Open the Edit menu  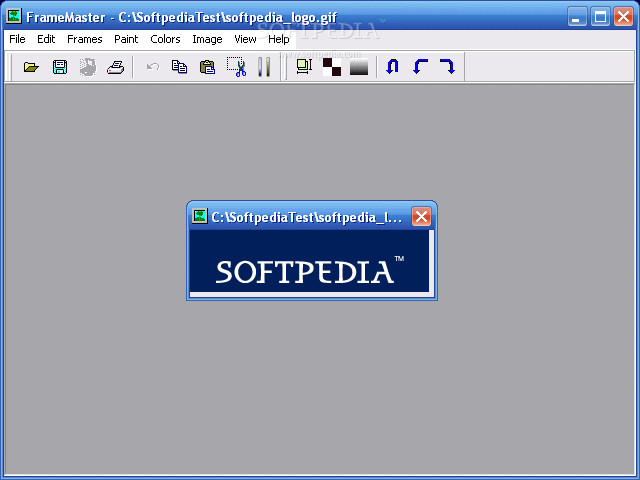click(46, 39)
